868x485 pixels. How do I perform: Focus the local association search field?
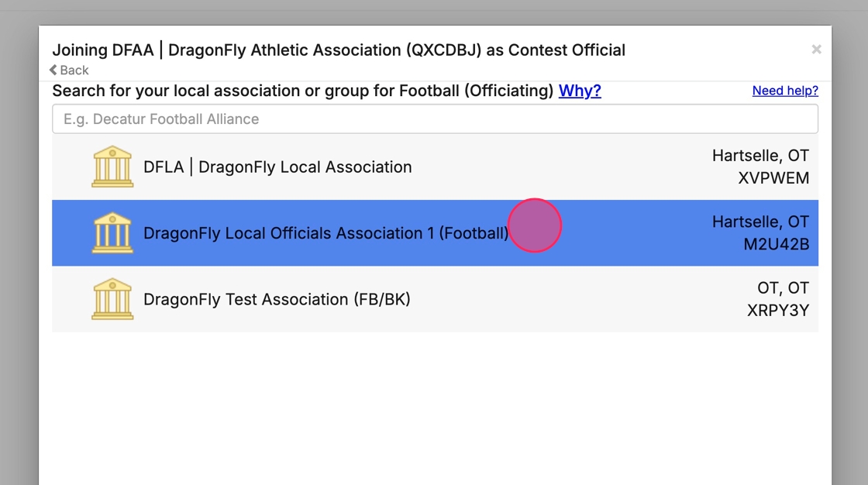435,119
